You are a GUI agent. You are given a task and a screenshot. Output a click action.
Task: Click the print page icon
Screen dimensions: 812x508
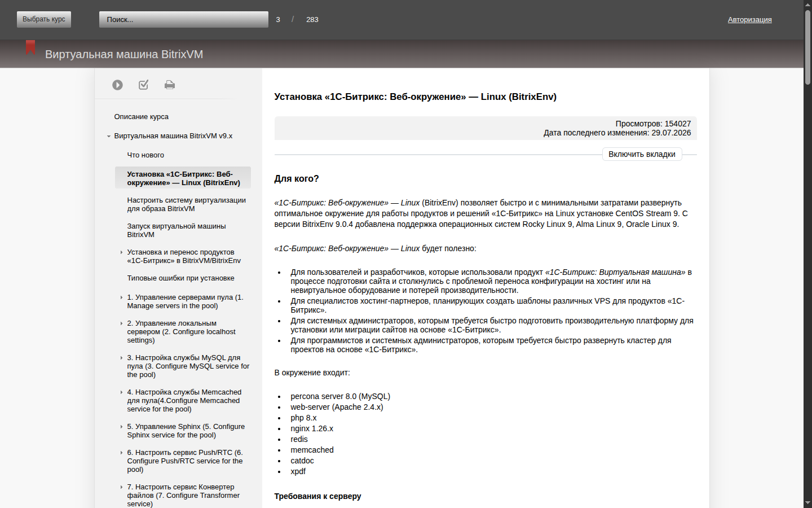click(x=170, y=85)
